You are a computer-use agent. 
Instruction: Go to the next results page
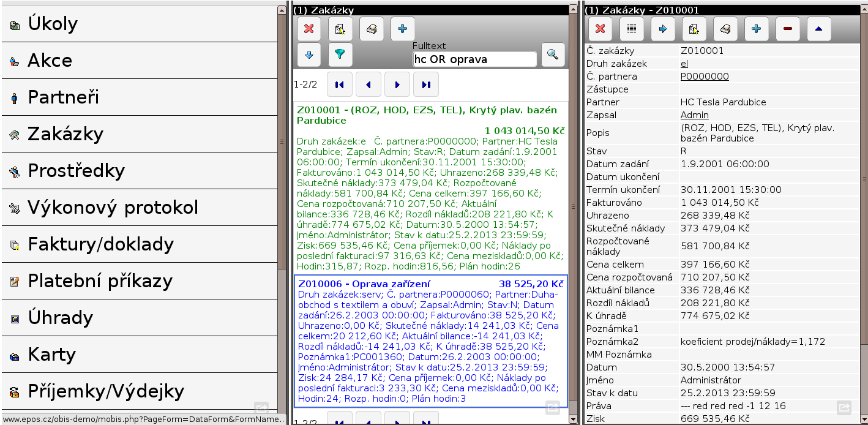point(397,85)
